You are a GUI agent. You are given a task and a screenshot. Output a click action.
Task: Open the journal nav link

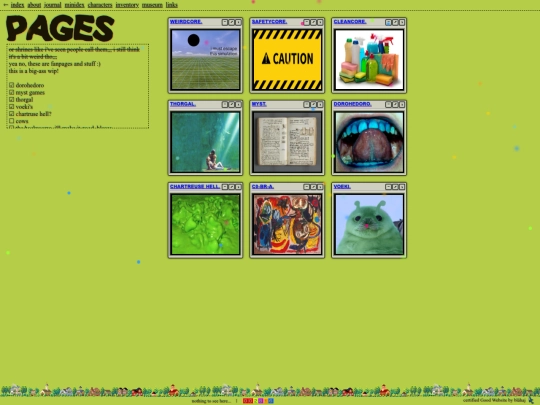tap(53, 5)
